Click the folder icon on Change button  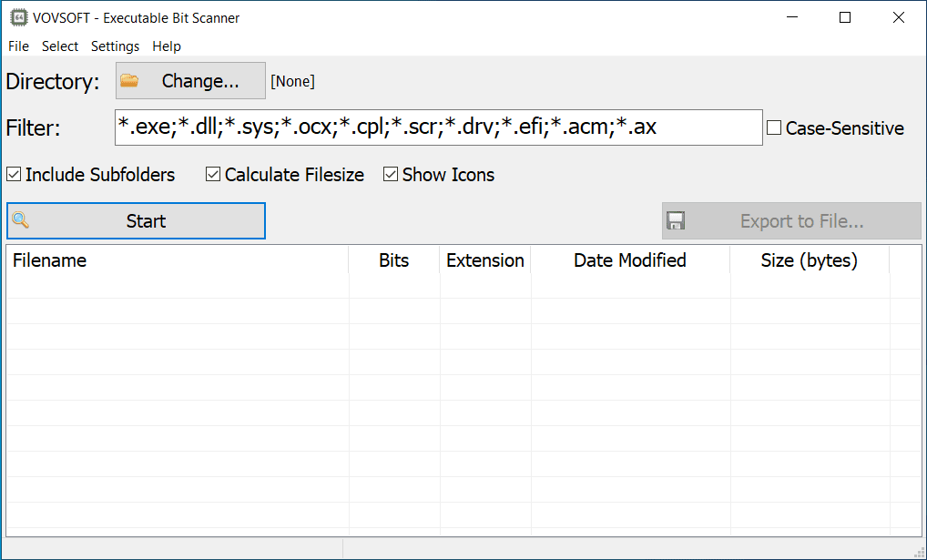pos(129,81)
